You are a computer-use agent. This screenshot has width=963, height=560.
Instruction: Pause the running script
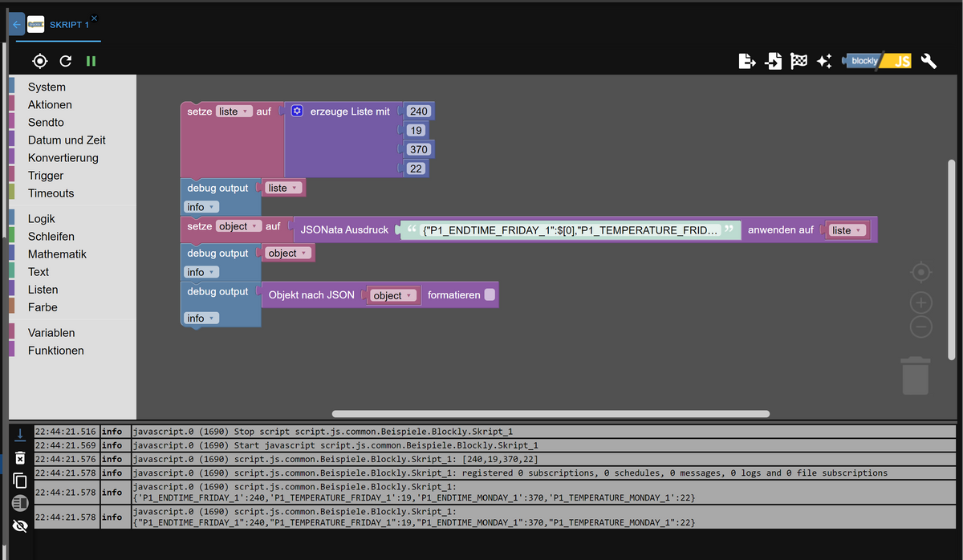91,61
